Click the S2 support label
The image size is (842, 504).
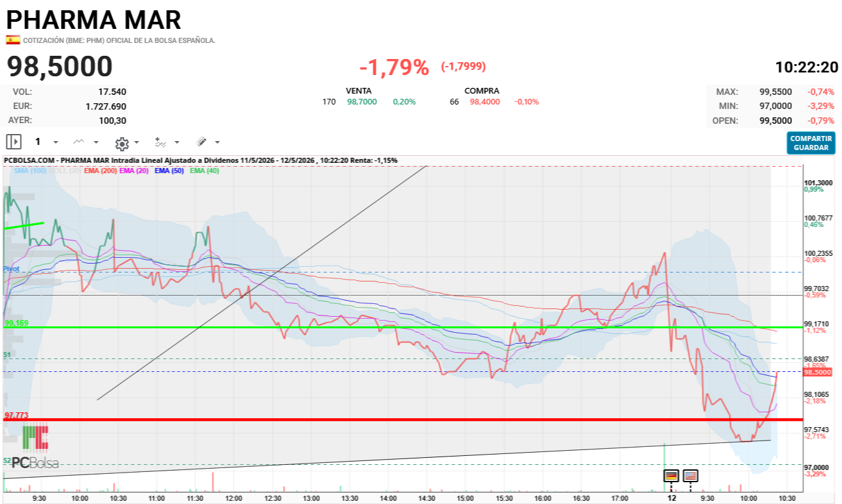click(x=7, y=460)
